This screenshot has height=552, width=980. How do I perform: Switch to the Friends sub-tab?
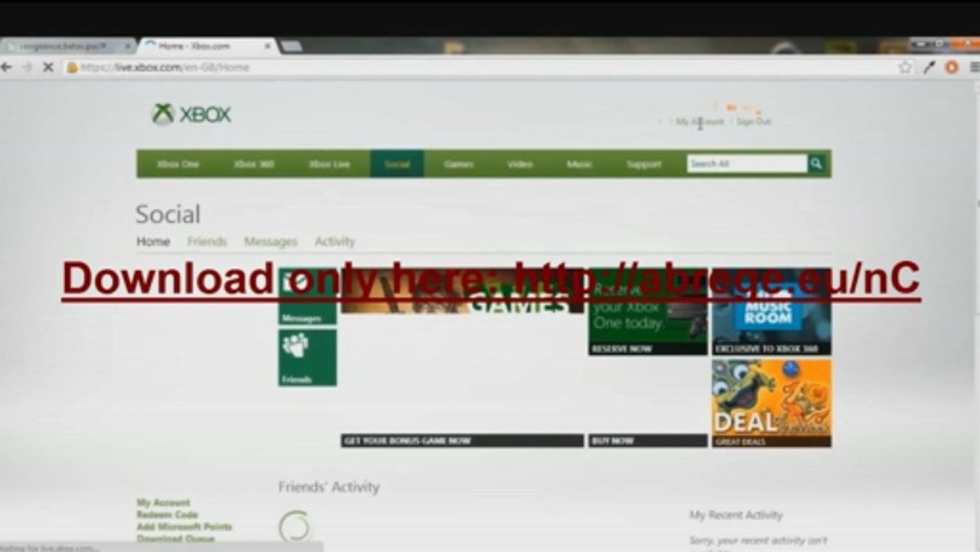click(x=207, y=242)
